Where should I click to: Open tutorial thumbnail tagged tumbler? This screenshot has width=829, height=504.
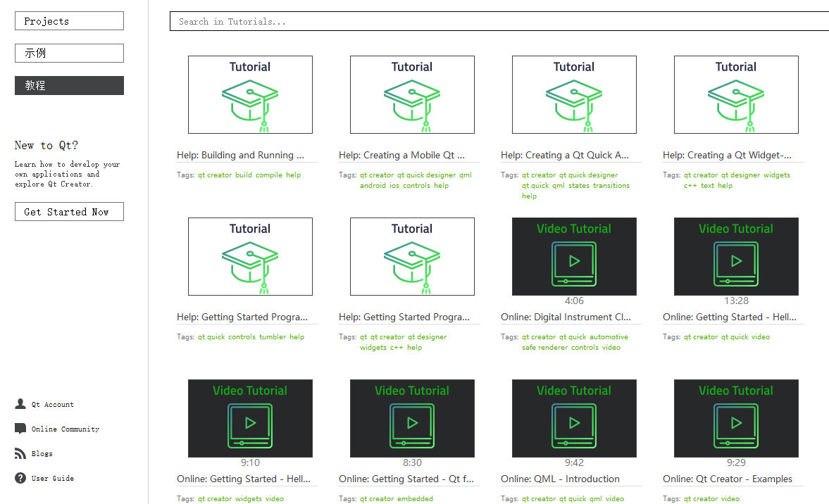click(250, 256)
